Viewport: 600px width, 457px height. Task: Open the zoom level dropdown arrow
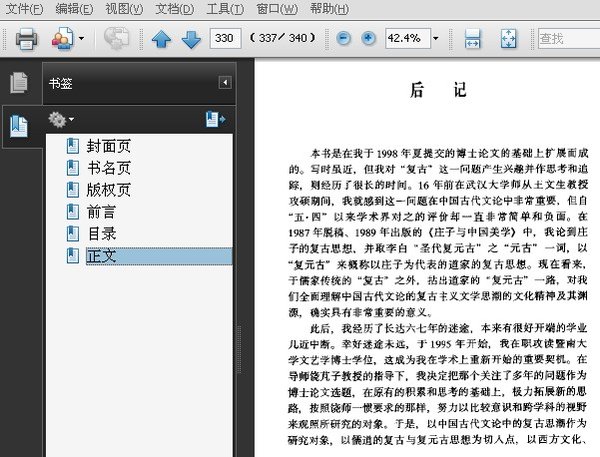click(x=435, y=38)
